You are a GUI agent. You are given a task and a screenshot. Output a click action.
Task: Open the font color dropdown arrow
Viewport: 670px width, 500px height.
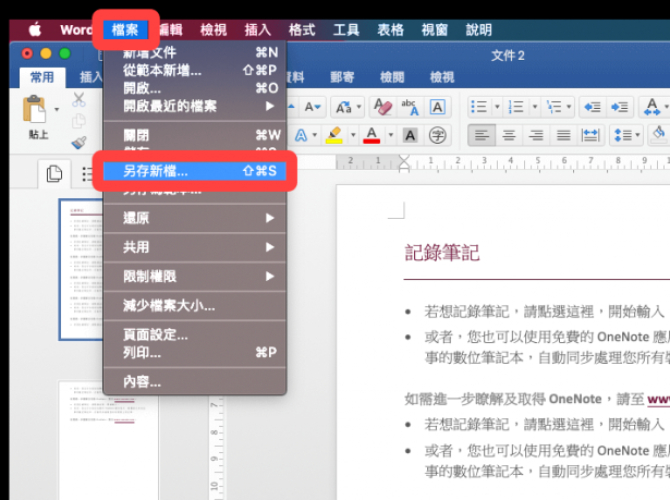tap(391, 135)
